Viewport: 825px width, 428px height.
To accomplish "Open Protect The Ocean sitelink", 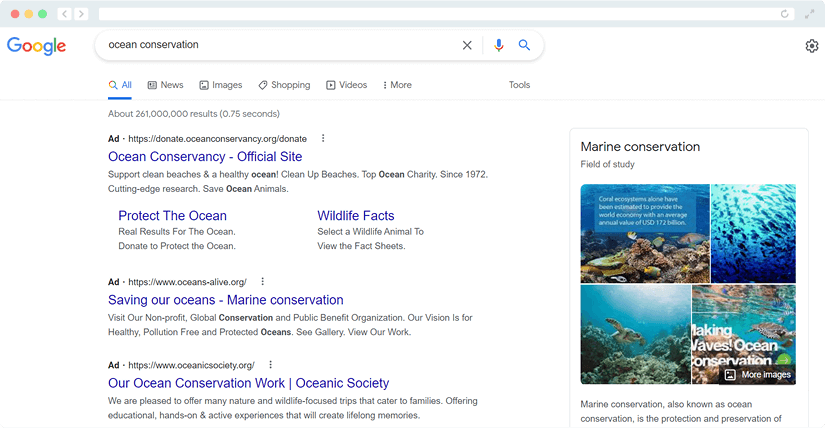I will coord(173,215).
